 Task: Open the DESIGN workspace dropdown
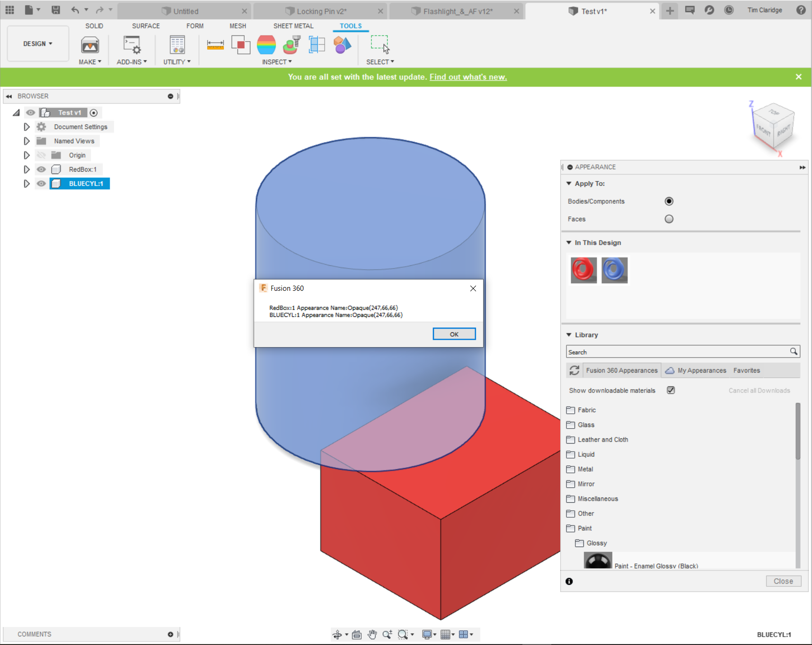[38, 44]
